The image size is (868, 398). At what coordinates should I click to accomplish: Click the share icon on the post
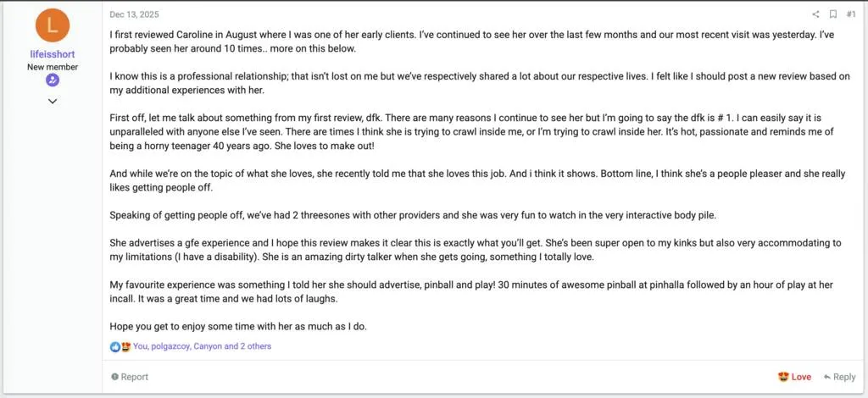815,14
